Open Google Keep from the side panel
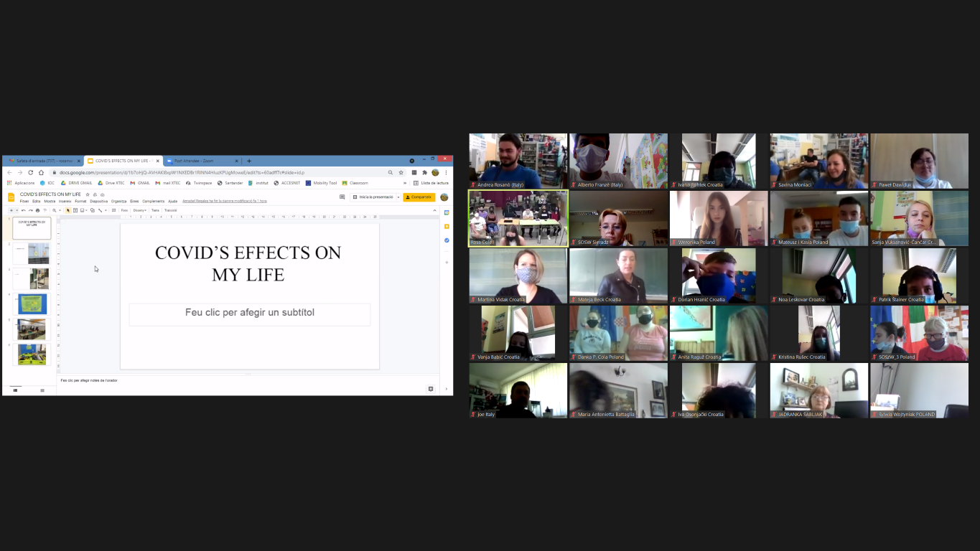The width and height of the screenshot is (980, 551). [447, 226]
